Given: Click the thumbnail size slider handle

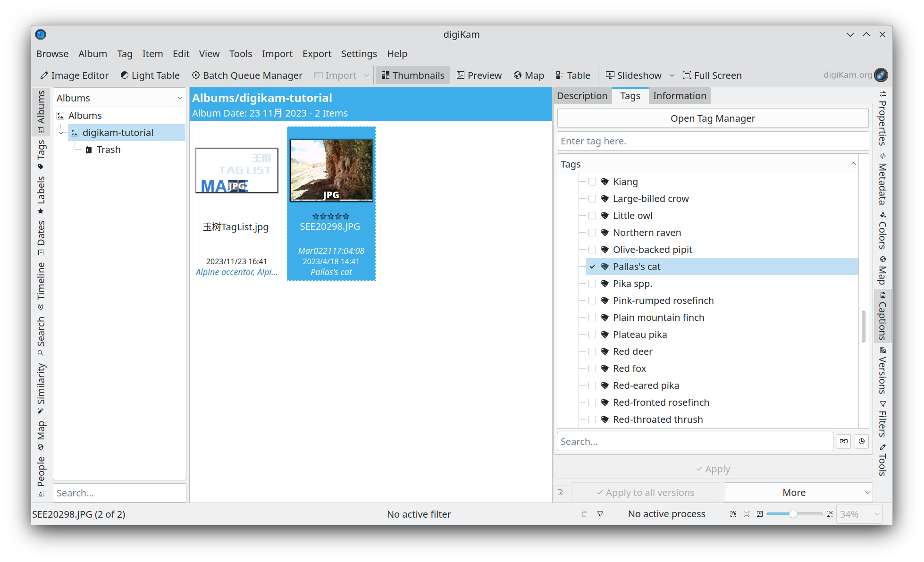Looking at the screenshot, I should pyautogui.click(x=793, y=514).
